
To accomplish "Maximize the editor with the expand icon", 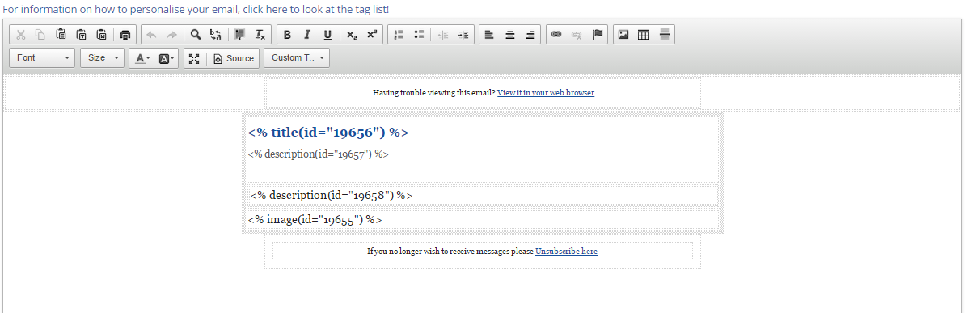I will tap(193, 58).
